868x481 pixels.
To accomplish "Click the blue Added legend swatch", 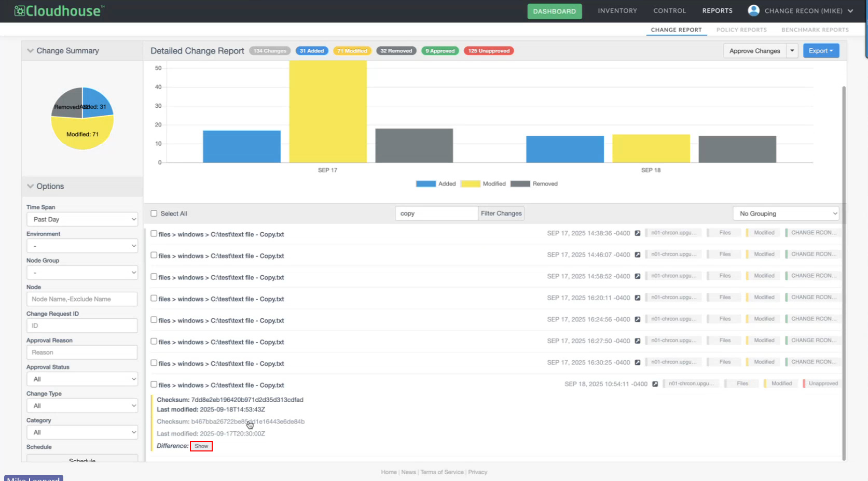I will coord(425,184).
